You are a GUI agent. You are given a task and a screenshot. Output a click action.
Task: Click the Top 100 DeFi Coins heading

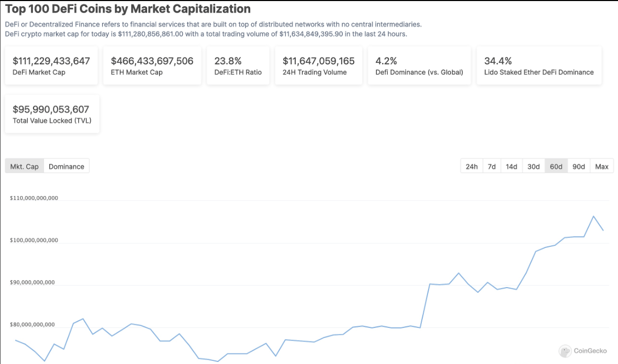[x=128, y=9]
